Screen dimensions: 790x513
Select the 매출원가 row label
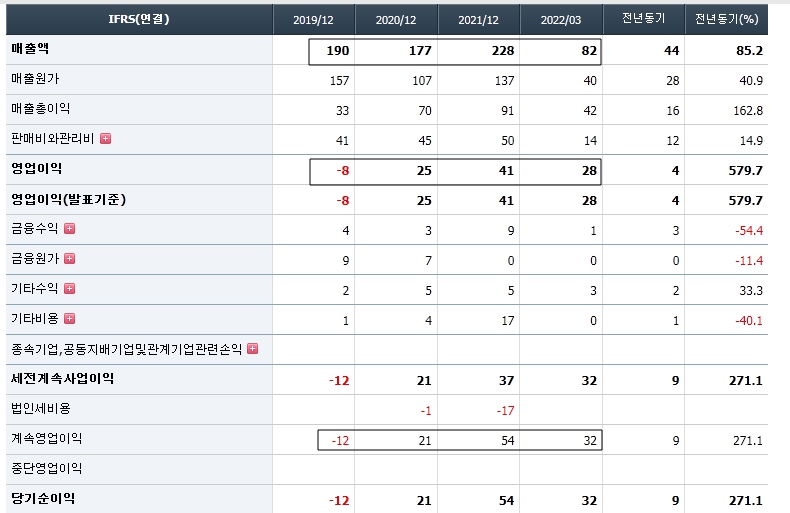coord(35,79)
